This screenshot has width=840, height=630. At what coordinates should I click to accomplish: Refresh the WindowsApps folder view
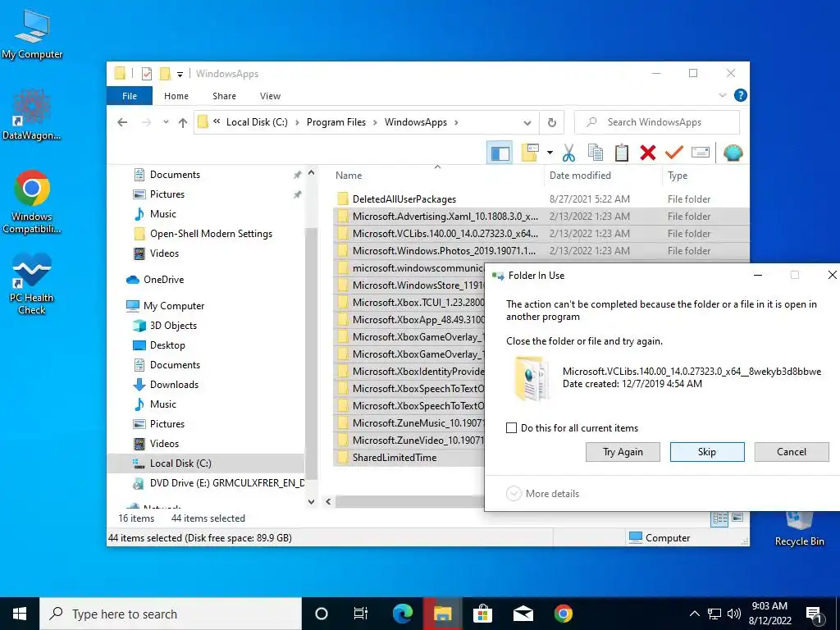[x=552, y=123]
